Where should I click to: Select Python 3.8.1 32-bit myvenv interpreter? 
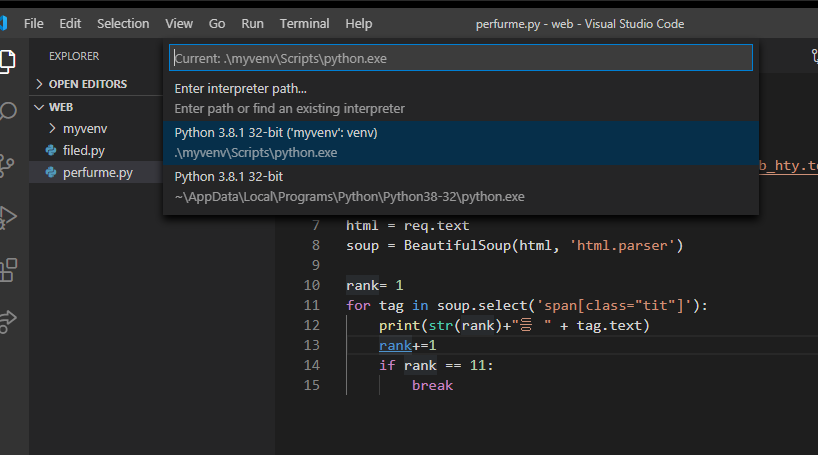461,143
